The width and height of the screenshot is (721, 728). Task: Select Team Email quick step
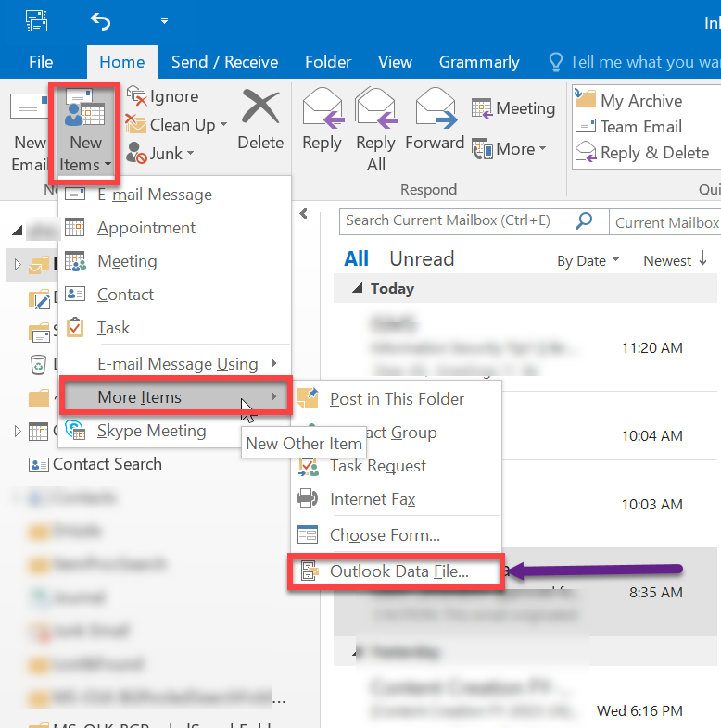pos(629,126)
